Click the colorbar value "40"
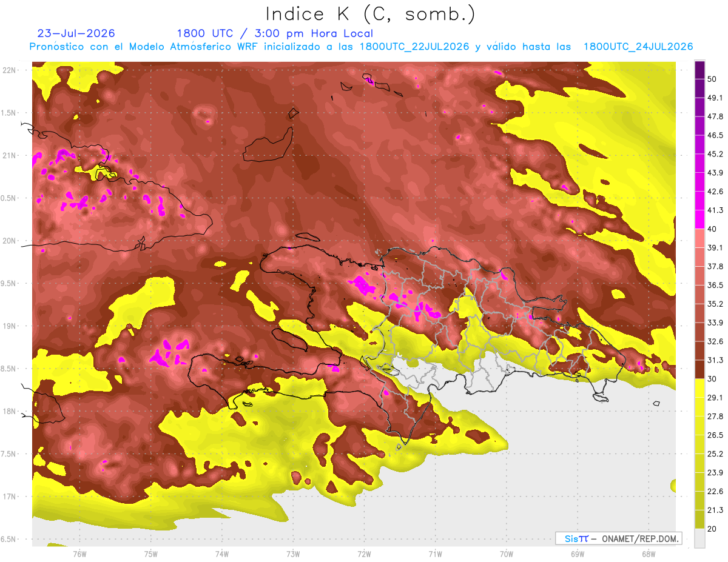 coord(713,229)
